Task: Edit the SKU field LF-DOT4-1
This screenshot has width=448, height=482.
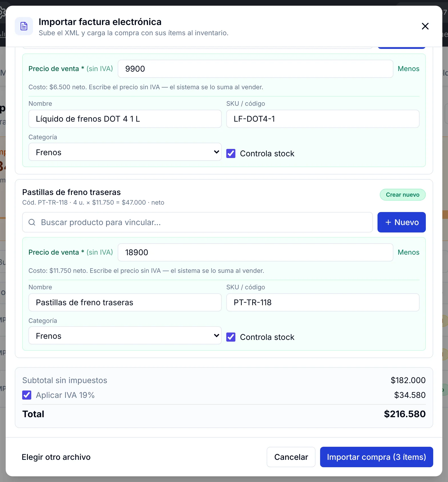Action: pyautogui.click(x=323, y=119)
